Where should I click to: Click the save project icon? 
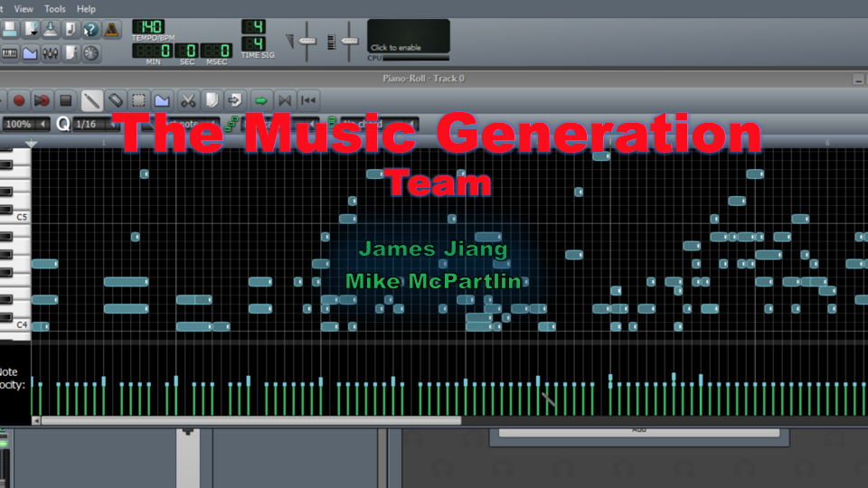(9, 29)
